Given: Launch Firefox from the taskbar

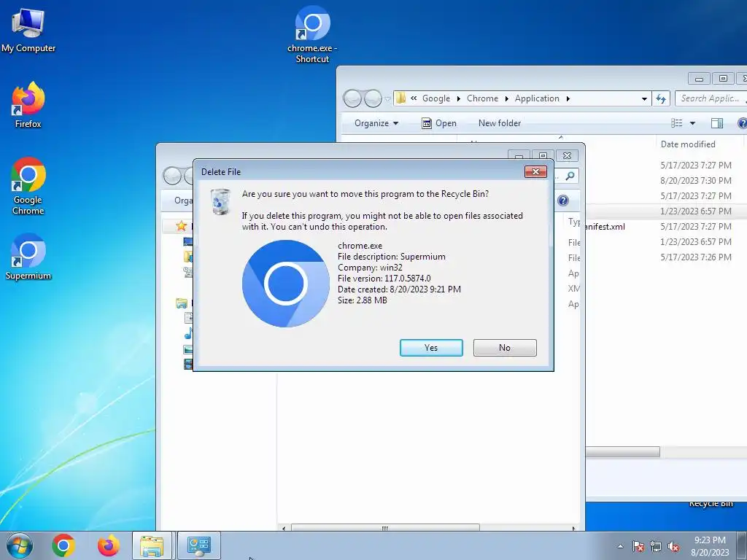Looking at the screenshot, I should tap(109, 545).
